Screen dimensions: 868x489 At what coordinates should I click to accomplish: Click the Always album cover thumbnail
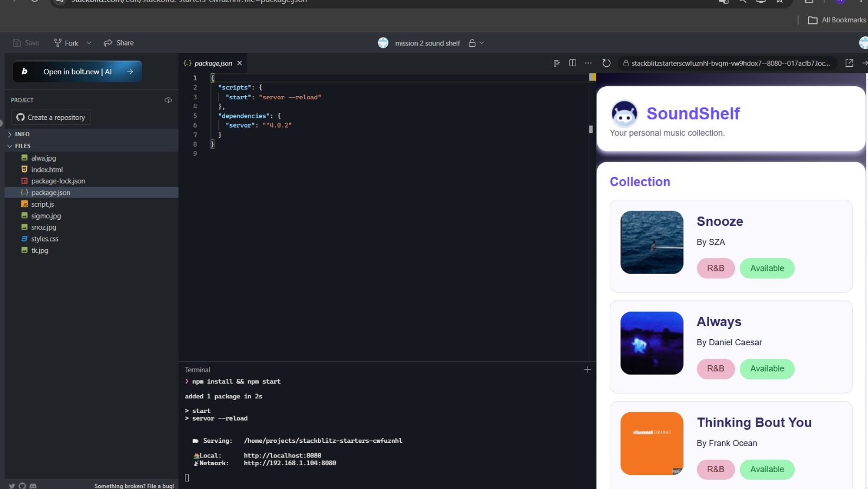[x=652, y=343]
